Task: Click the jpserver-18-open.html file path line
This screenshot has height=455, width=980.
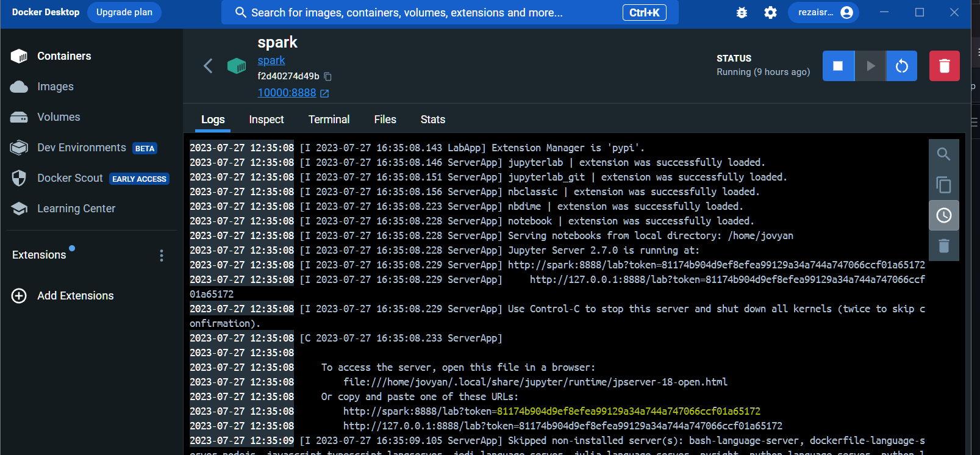Action: pyautogui.click(x=535, y=382)
